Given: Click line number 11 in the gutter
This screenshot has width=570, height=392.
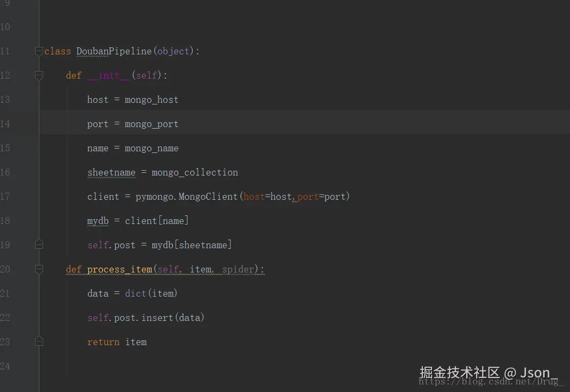Looking at the screenshot, I should coord(5,51).
